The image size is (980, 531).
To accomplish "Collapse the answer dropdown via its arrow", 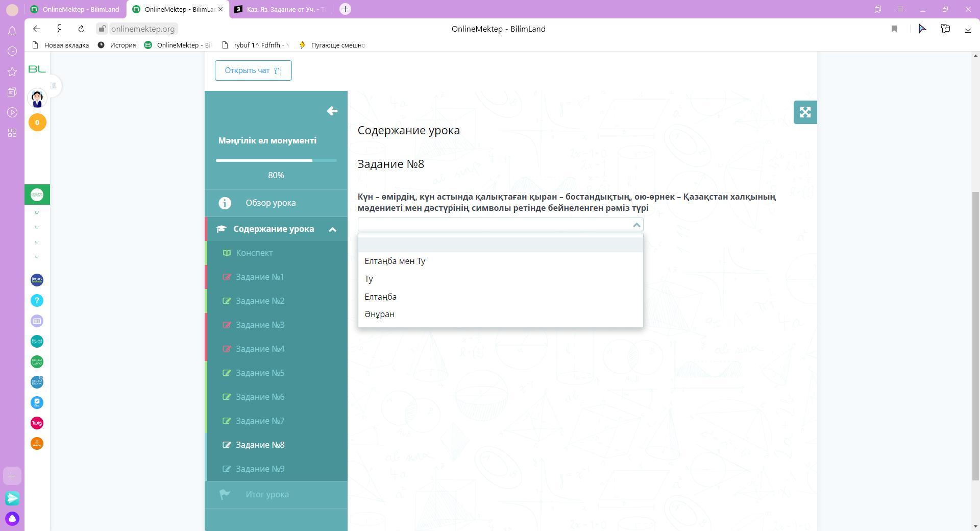I will 636,225.
